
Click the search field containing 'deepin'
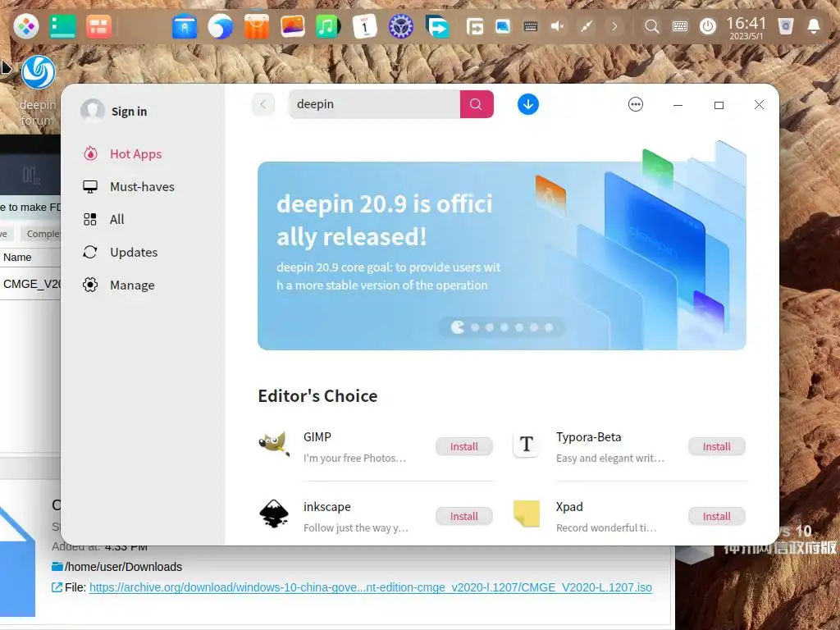click(374, 104)
